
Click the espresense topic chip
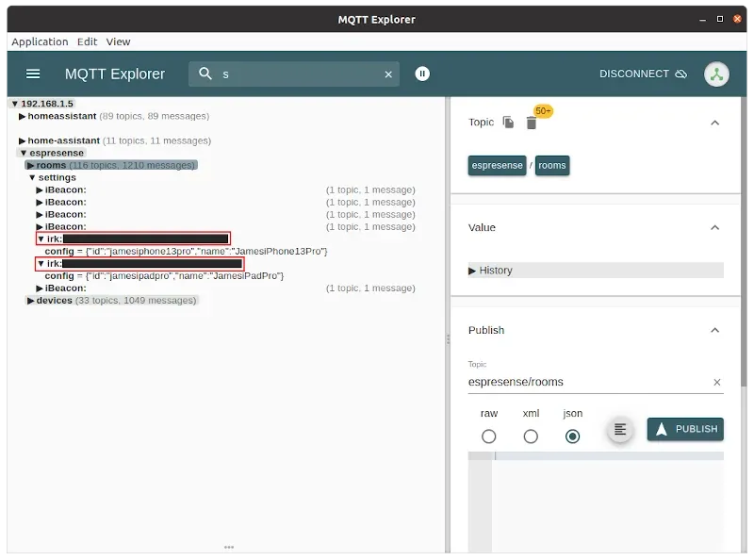coord(497,166)
